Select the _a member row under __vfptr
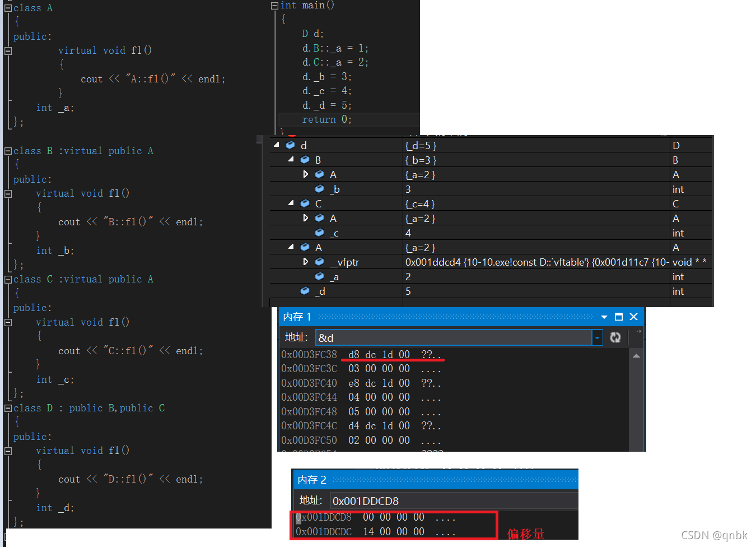Viewport: 756px width, 547px height. 491,277
